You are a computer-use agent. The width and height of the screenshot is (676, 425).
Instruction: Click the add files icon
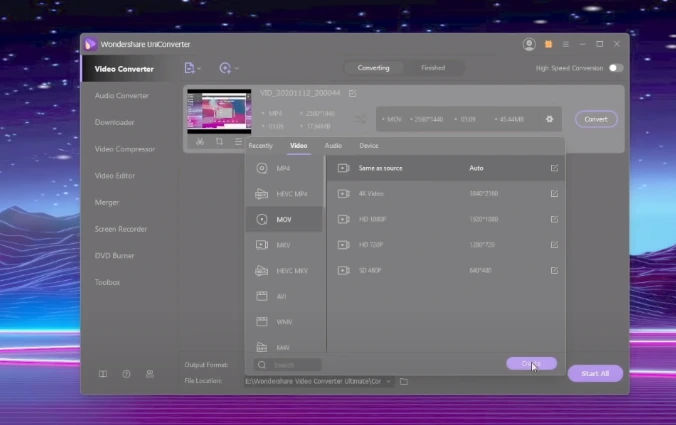(189, 68)
